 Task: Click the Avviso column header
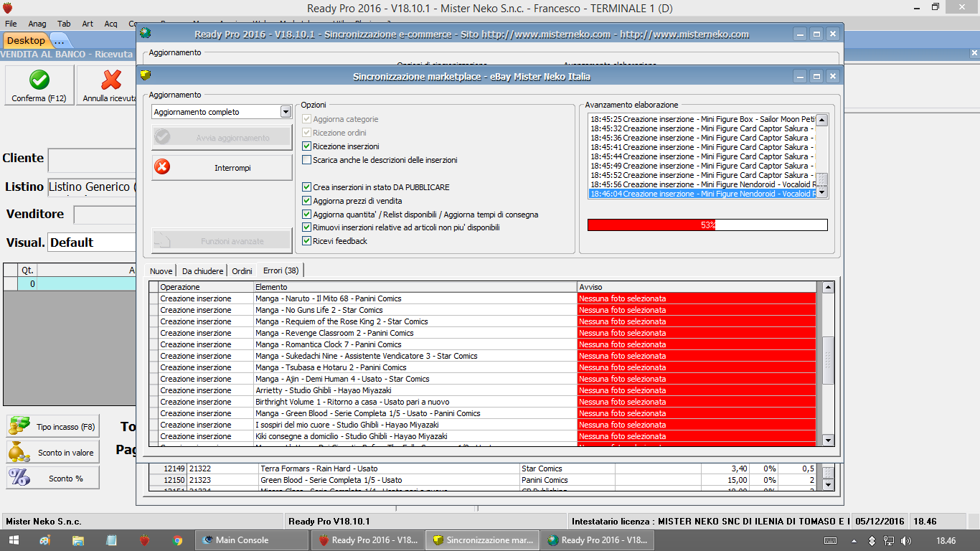click(x=697, y=287)
